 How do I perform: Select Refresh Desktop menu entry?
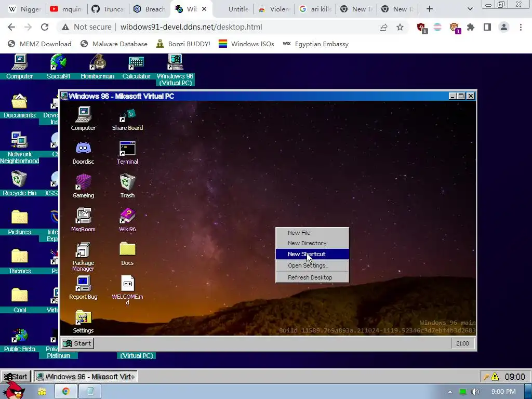312,277
